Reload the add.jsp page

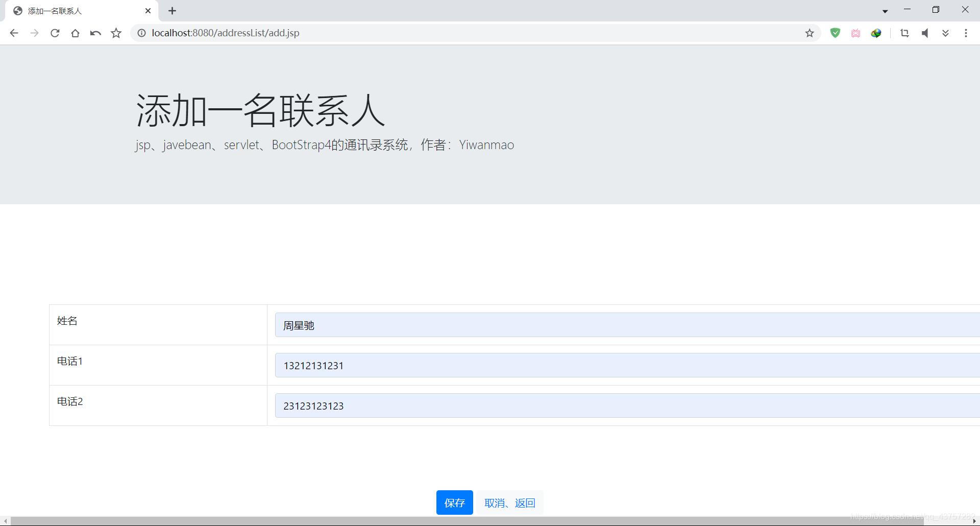click(55, 33)
